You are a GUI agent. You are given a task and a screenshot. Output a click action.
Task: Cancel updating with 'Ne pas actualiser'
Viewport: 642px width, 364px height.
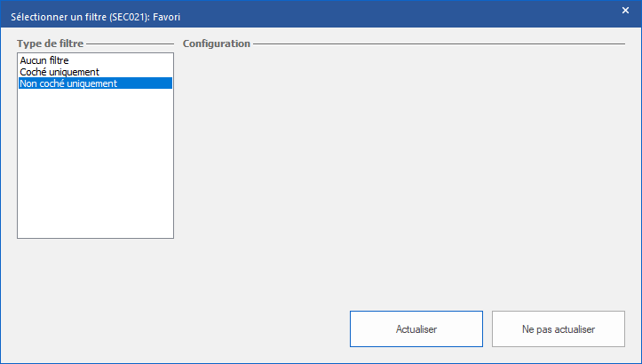(559, 329)
